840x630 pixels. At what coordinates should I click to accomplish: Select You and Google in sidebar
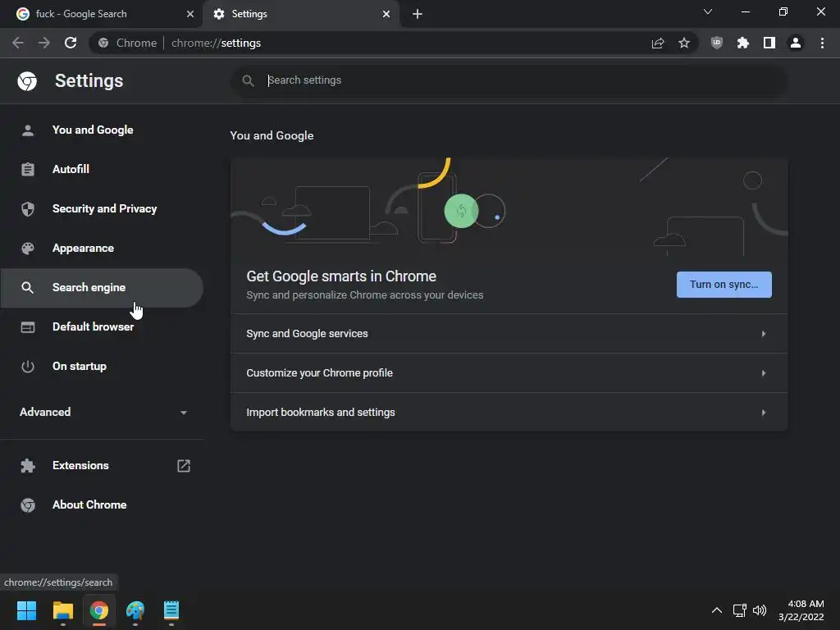(x=102, y=130)
